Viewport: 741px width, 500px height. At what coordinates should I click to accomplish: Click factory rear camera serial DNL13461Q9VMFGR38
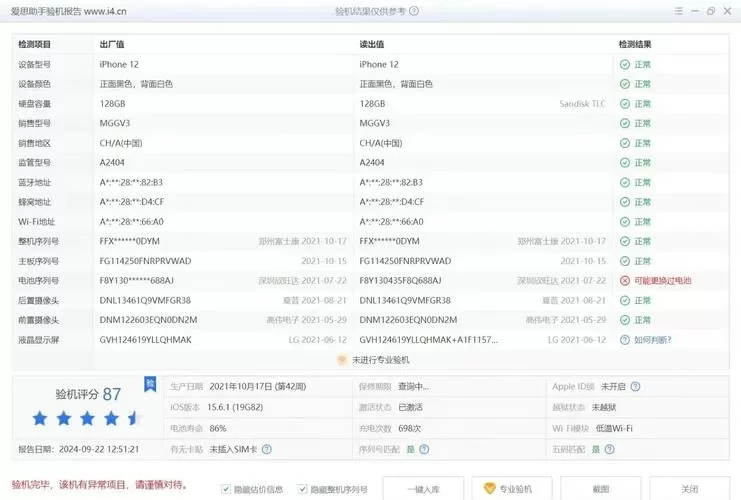(x=145, y=301)
